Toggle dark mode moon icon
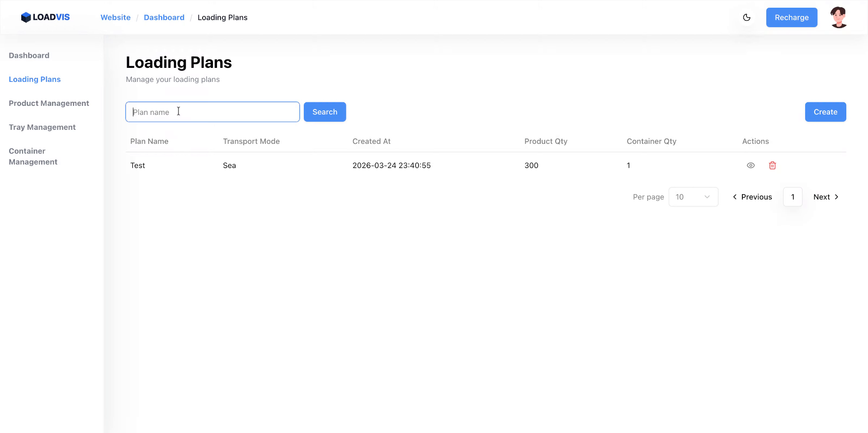The image size is (868, 433). coord(746,18)
